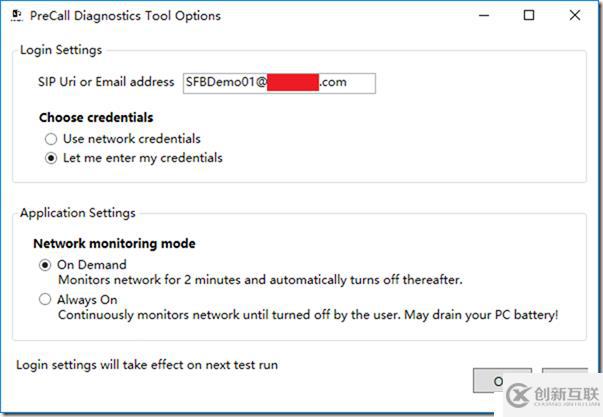Maximize the Options dialog window
The height and width of the screenshot is (417, 603).
pos(529,15)
